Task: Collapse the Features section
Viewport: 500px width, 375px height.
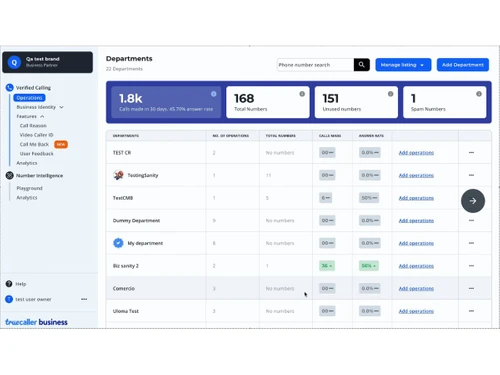Action: pos(30,116)
